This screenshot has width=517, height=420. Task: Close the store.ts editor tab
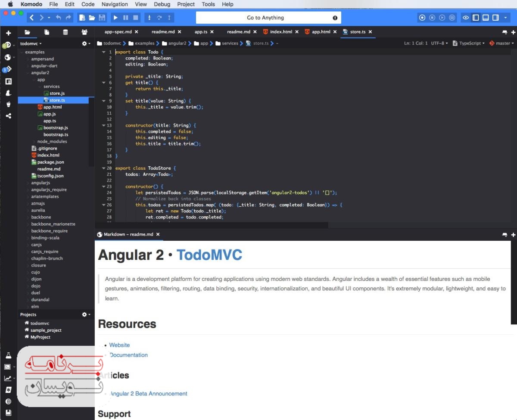370,32
